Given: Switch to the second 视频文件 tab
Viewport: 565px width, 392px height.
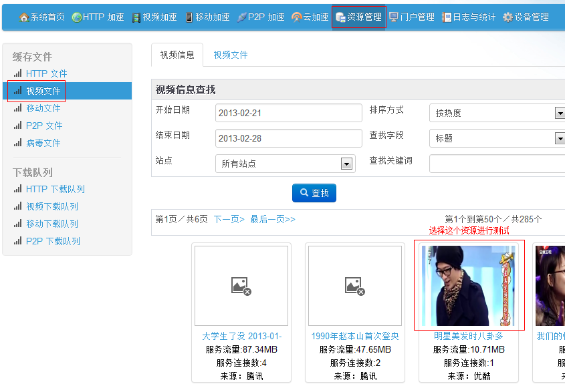Looking at the screenshot, I should click(x=231, y=55).
